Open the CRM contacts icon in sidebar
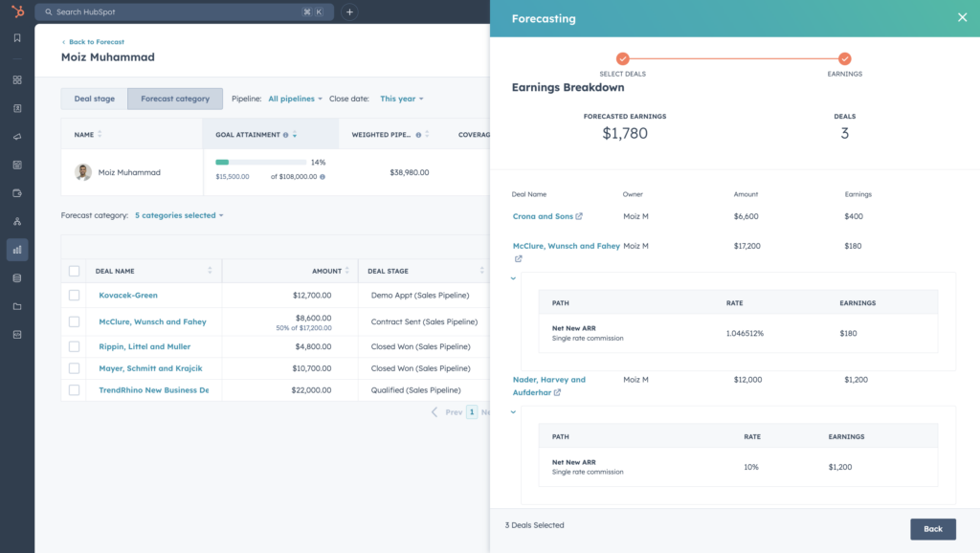The image size is (980, 553). pyautogui.click(x=17, y=108)
